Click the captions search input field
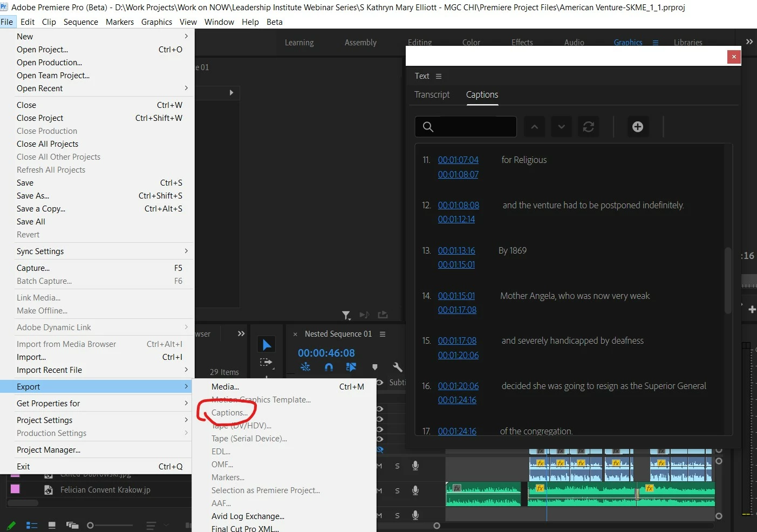 click(466, 127)
